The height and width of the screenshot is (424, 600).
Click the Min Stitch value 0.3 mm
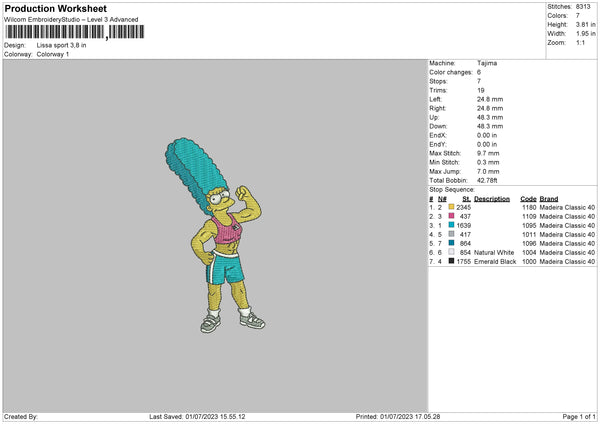coord(488,162)
